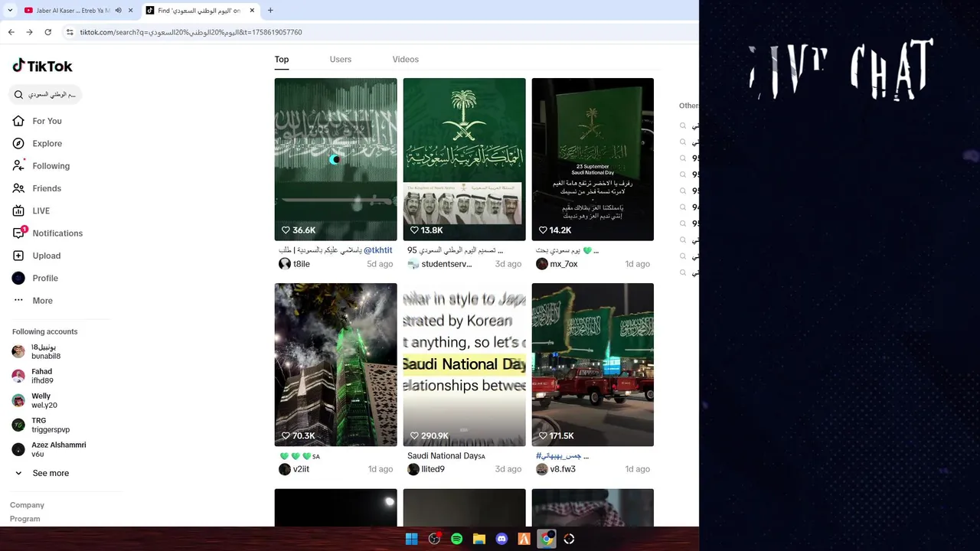Click the Program footer link

(x=24, y=519)
